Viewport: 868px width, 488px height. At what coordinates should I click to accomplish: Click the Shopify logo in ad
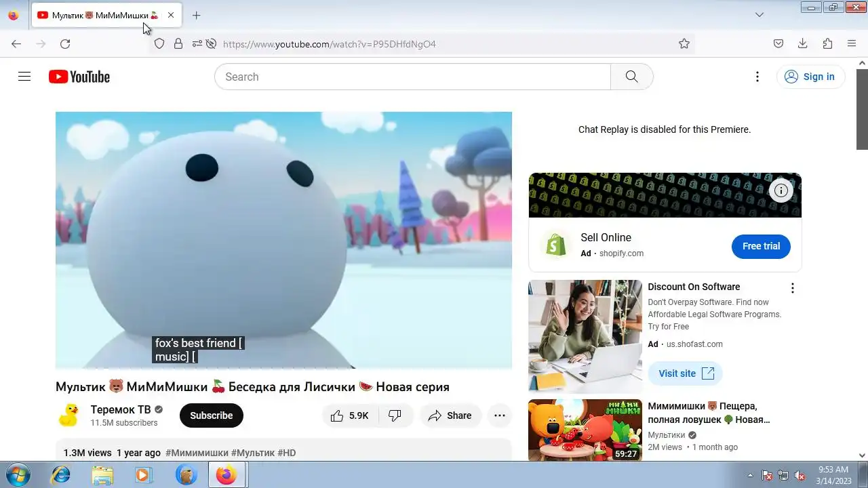point(556,245)
